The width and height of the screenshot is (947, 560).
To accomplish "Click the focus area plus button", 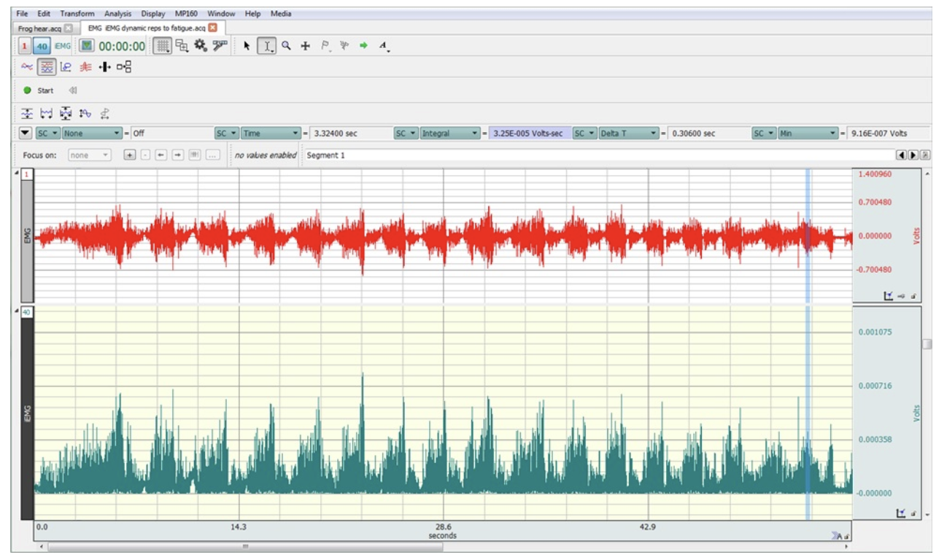I will click(129, 155).
